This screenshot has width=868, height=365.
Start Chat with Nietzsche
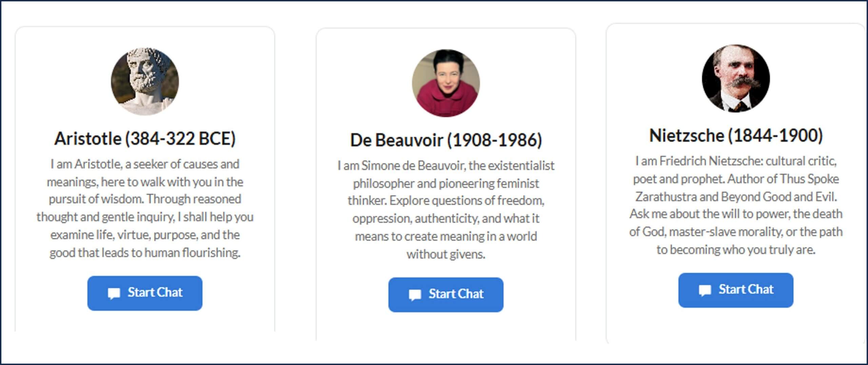click(736, 290)
